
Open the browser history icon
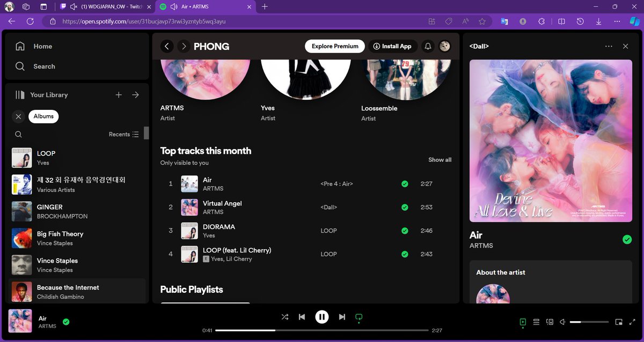(x=580, y=21)
